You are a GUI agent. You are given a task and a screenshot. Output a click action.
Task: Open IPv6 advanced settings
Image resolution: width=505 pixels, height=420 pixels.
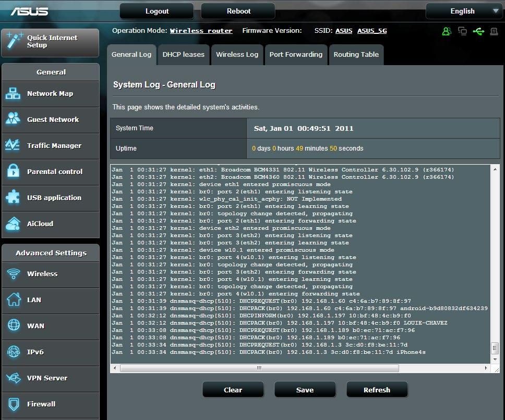click(51, 353)
